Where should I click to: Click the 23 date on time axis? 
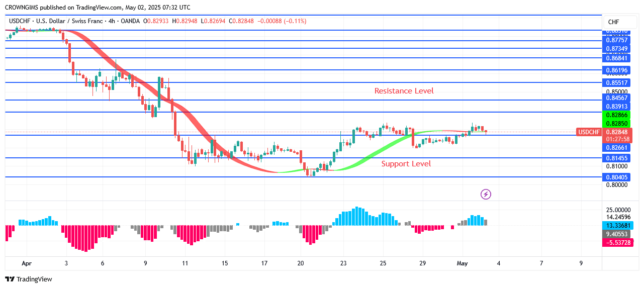[x=343, y=263]
